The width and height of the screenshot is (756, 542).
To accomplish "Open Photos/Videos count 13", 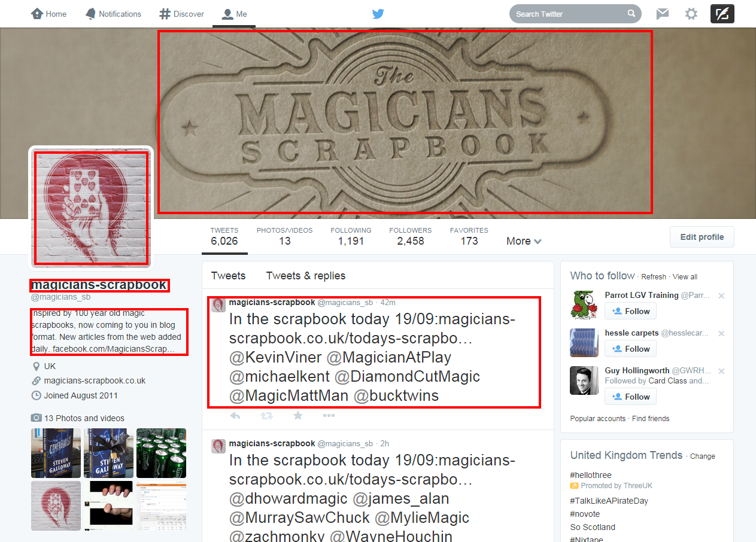I will tap(284, 236).
